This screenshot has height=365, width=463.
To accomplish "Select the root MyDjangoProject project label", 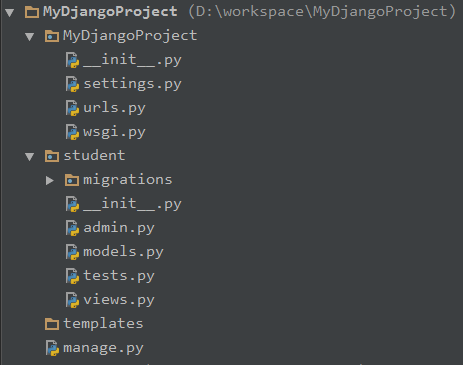I will coord(110,12).
